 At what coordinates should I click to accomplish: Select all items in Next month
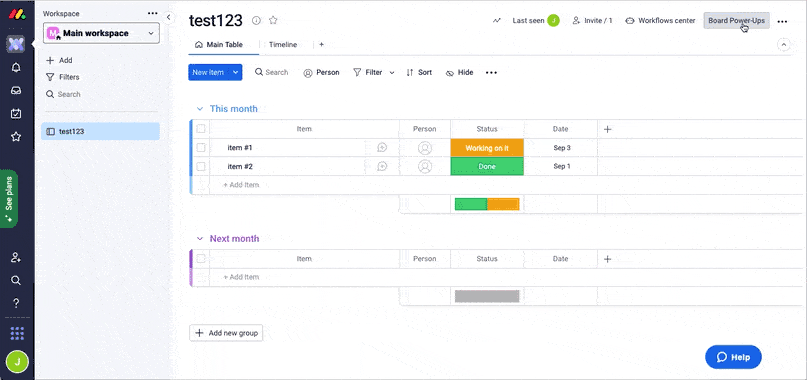[201, 258]
